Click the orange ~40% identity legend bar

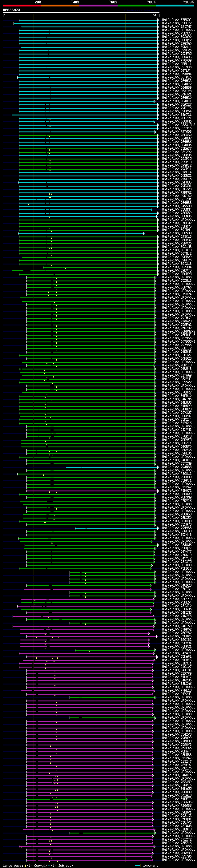point(60,6)
